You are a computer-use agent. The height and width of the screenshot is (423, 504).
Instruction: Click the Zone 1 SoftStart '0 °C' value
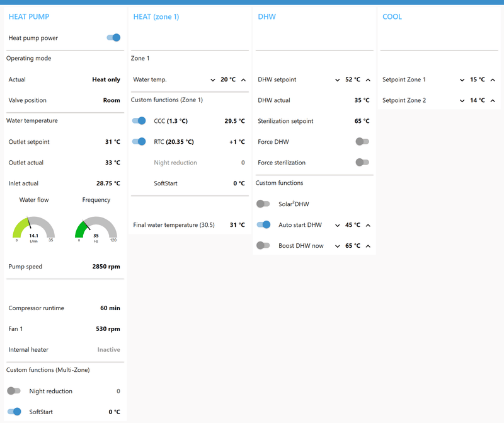tap(239, 183)
